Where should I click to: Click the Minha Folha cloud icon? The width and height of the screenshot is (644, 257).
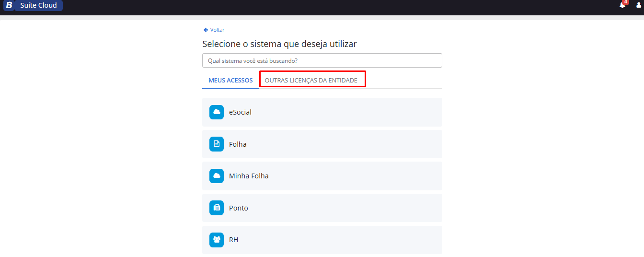(217, 176)
